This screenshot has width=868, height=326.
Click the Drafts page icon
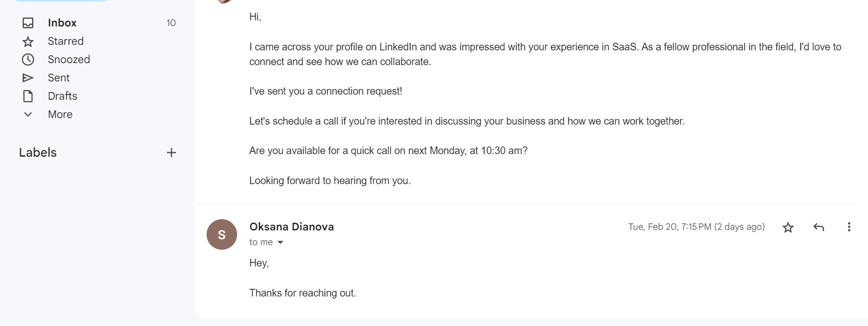pos(28,96)
